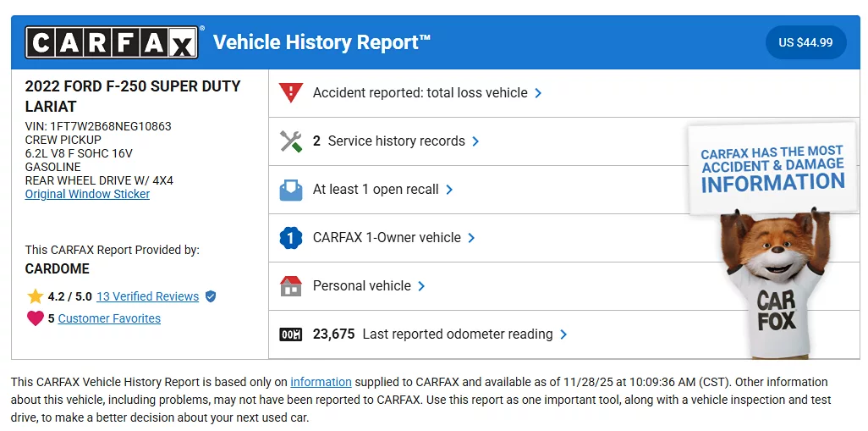Click the house personal vehicle icon

coord(291,286)
